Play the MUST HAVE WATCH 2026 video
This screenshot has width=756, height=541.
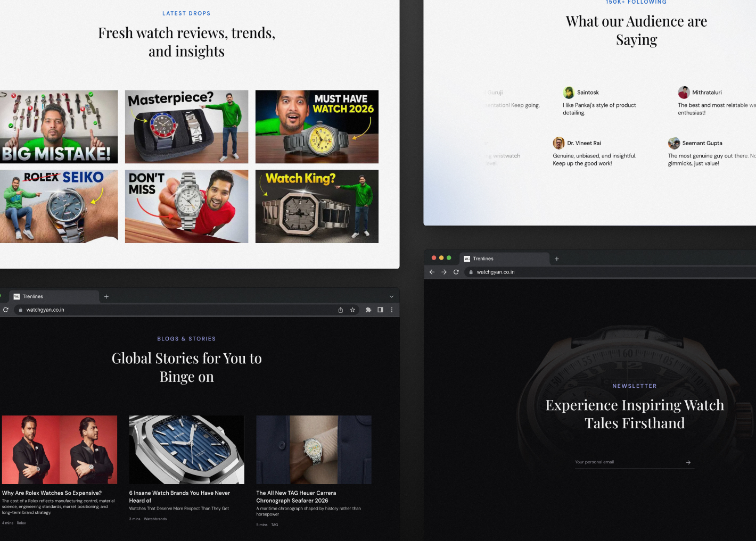(x=317, y=127)
